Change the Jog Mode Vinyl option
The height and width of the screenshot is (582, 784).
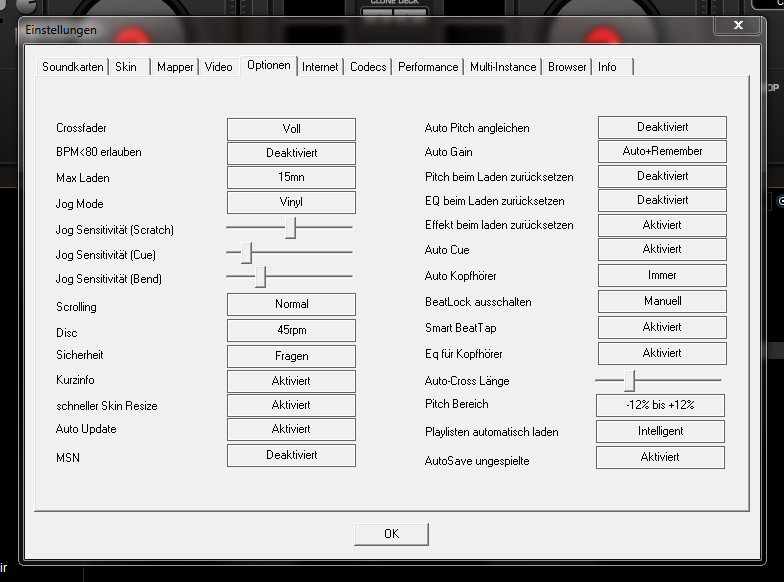pos(291,202)
